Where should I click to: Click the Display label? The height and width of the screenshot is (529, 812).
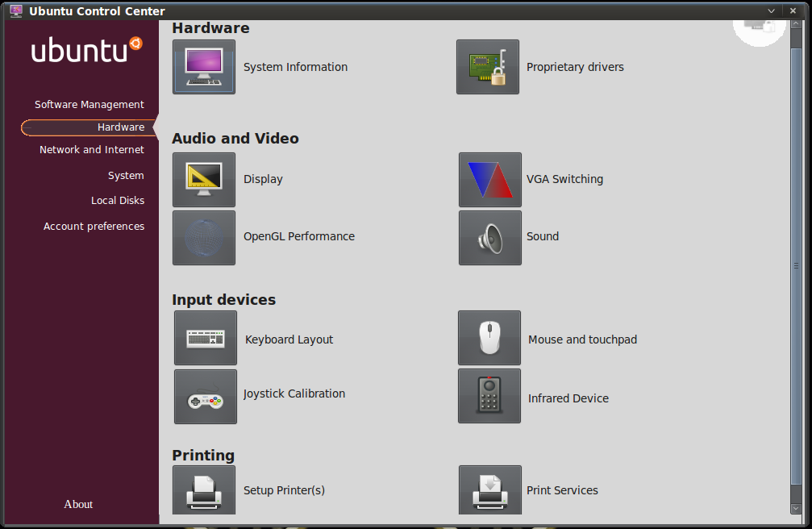[263, 179]
